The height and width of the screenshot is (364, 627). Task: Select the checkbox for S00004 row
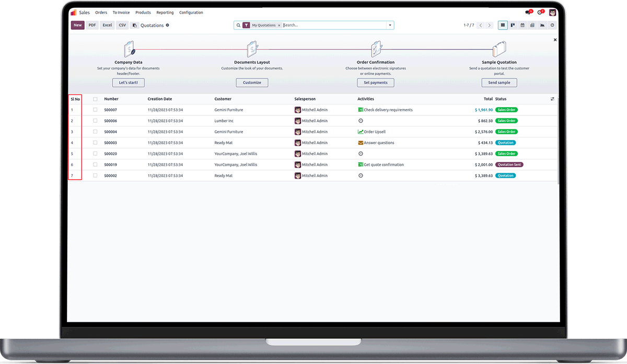click(95, 132)
